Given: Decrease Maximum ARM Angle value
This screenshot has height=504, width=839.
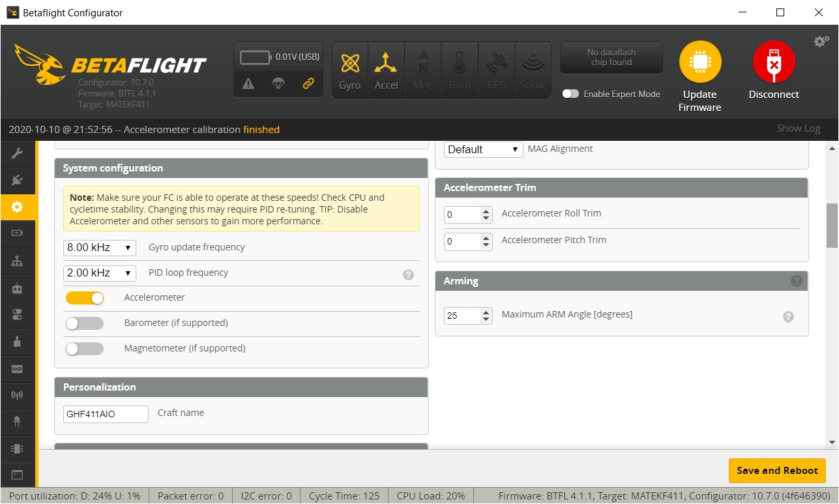Looking at the screenshot, I should tap(486, 319).
